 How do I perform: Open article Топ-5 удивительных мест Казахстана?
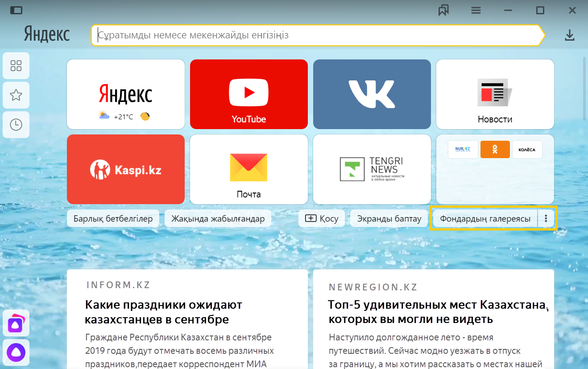(437, 312)
